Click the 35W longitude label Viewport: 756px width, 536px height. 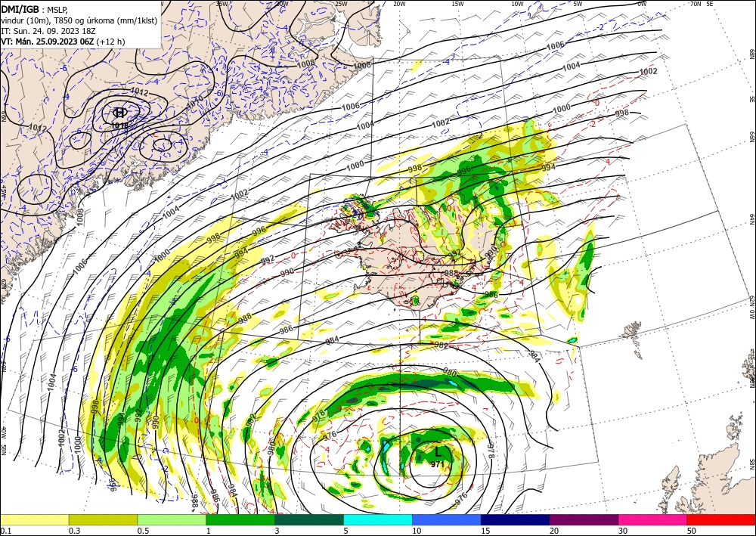tap(222, 4)
